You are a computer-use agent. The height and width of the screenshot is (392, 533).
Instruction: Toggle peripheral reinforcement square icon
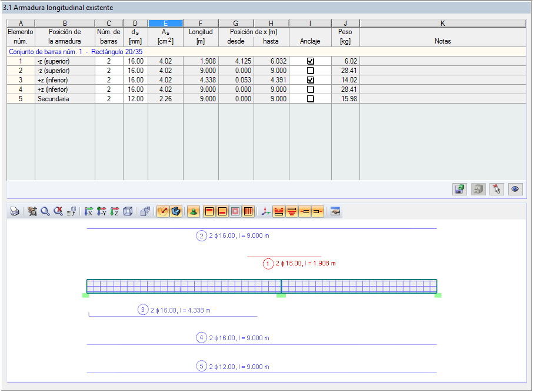click(x=235, y=211)
